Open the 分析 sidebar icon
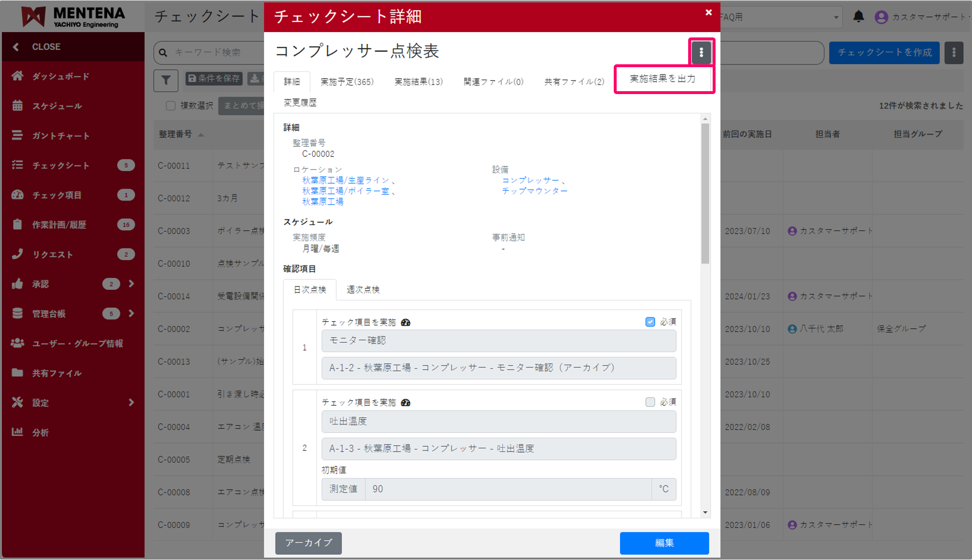The width and height of the screenshot is (972, 560). pyautogui.click(x=17, y=432)
